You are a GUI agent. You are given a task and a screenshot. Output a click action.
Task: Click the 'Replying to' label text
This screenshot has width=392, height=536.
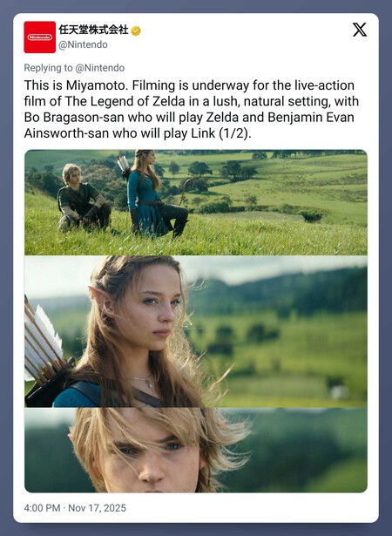pyautogui.click(x=48, y=68)
